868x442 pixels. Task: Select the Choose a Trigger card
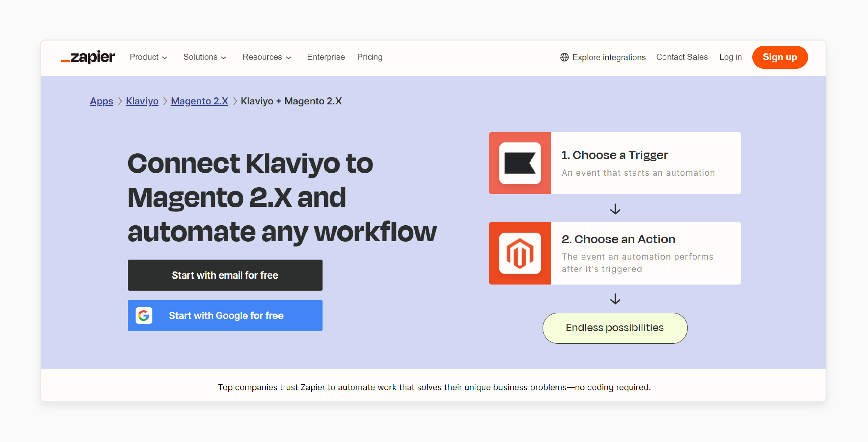pyautogui.click(x=615, y=163)
